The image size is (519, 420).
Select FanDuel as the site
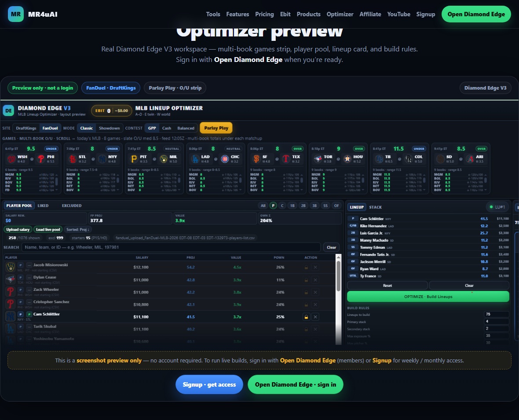(50, 128)
